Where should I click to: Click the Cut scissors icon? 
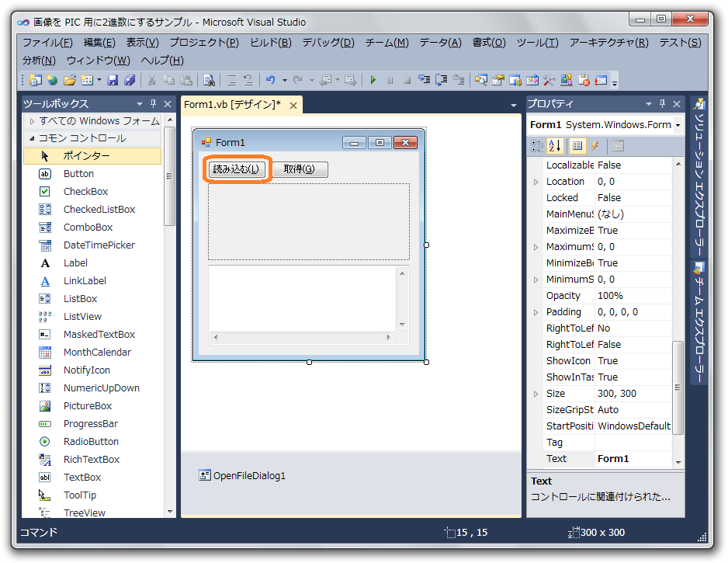pos(151,80)
